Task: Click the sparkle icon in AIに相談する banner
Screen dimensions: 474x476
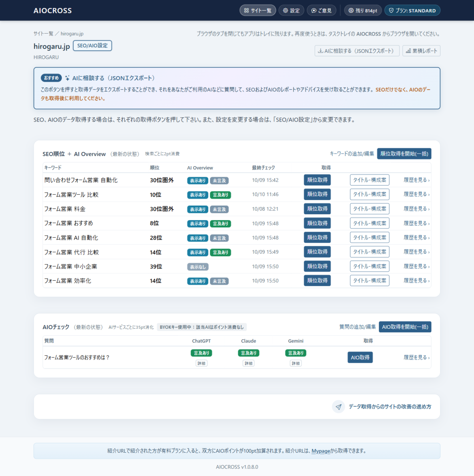Action: tap(68, 78)
